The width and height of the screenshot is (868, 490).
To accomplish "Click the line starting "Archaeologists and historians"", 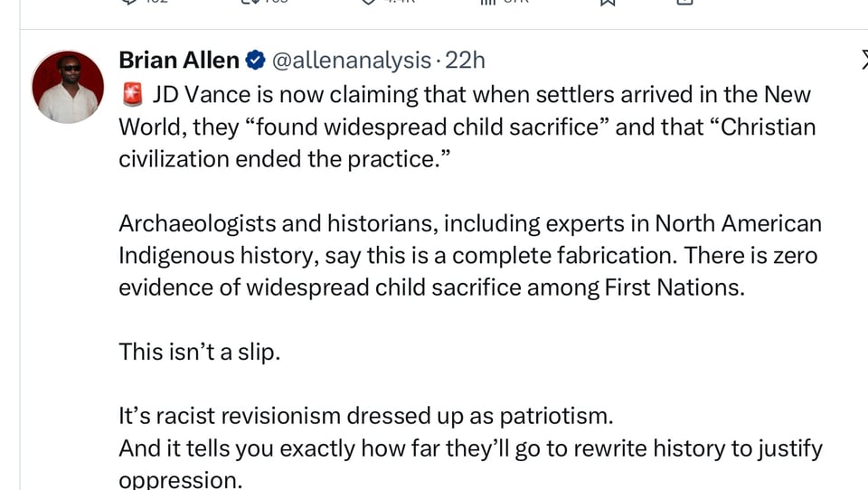I will [x=470, y=223].
